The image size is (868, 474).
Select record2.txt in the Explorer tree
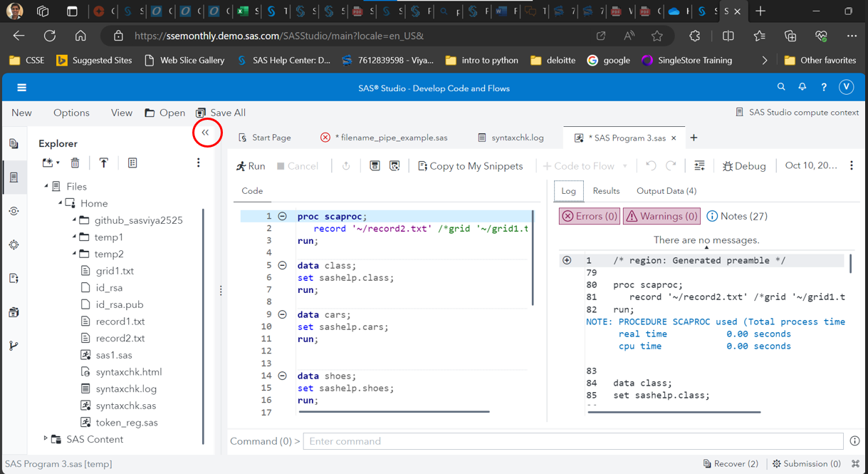point(120,338)
